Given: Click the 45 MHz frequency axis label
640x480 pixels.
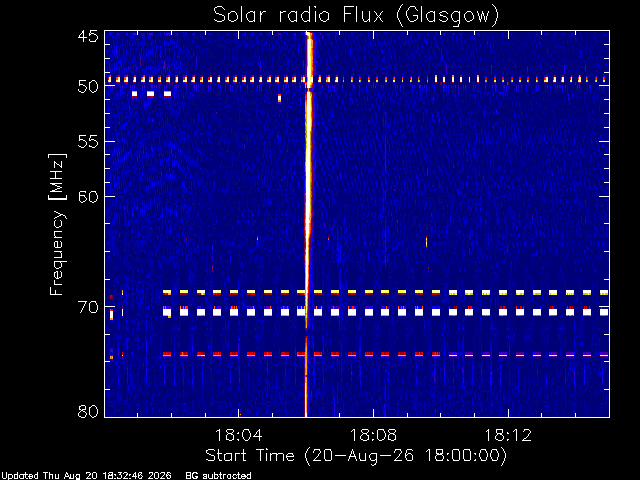Looking at the screenshot, I should click(x=88, y=37).
